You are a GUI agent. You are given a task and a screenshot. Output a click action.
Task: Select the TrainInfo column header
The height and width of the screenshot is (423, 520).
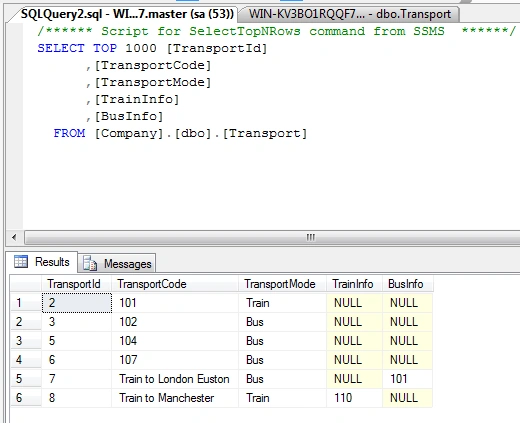[354, 284]
